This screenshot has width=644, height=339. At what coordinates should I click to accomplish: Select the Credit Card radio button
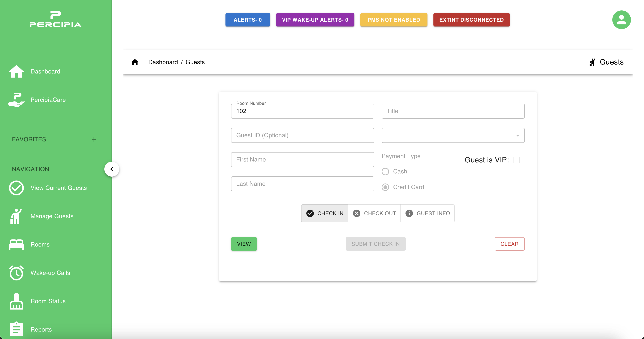(385, 187)
